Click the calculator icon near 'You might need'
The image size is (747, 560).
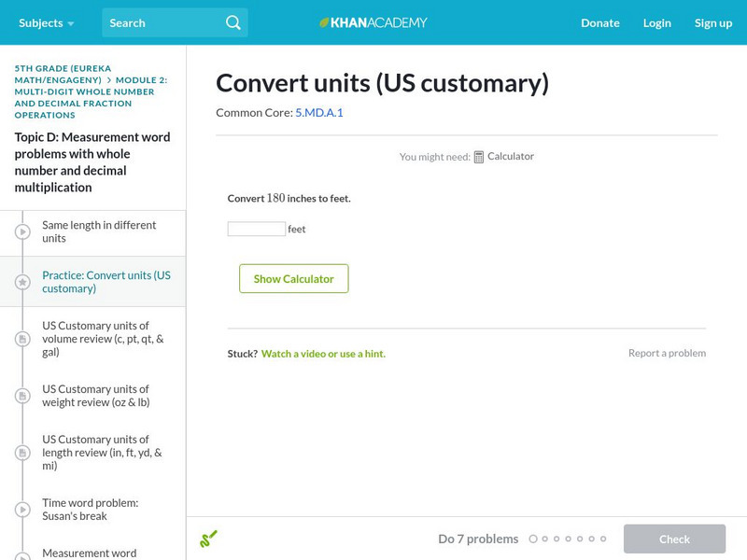(479, 157)
